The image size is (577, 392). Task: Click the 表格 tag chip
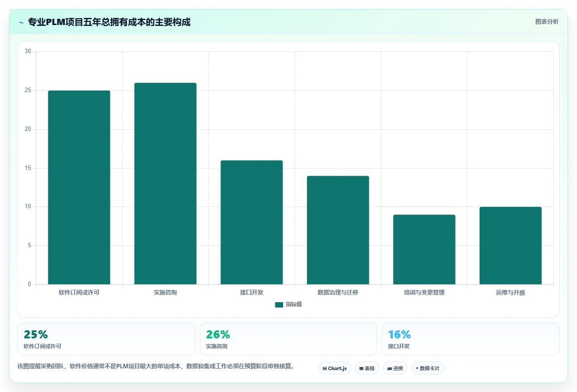367,368
